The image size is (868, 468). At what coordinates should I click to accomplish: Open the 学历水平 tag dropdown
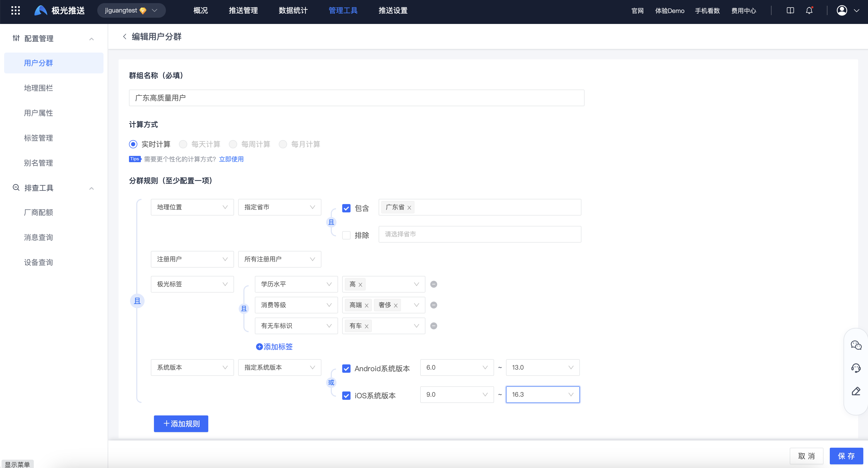(296, 284)
